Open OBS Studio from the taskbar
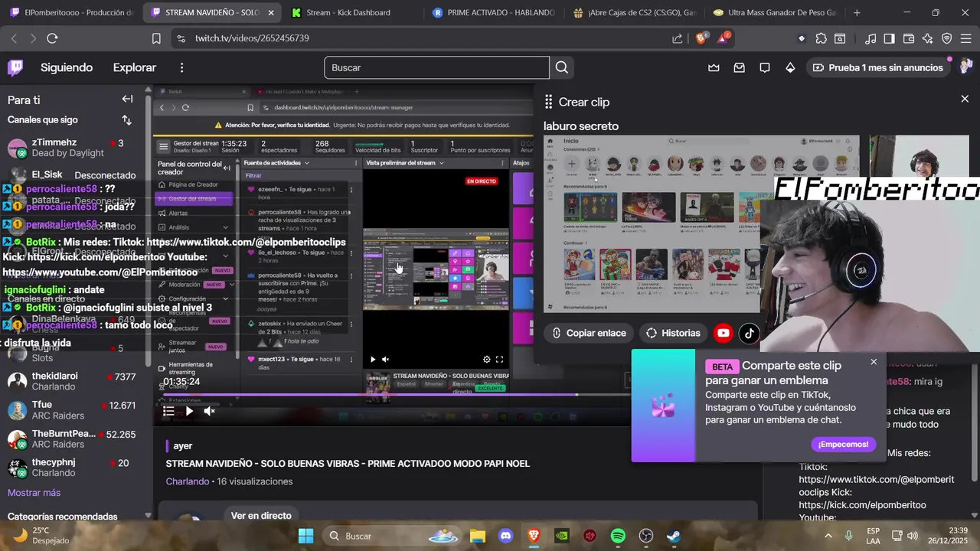 646,536
